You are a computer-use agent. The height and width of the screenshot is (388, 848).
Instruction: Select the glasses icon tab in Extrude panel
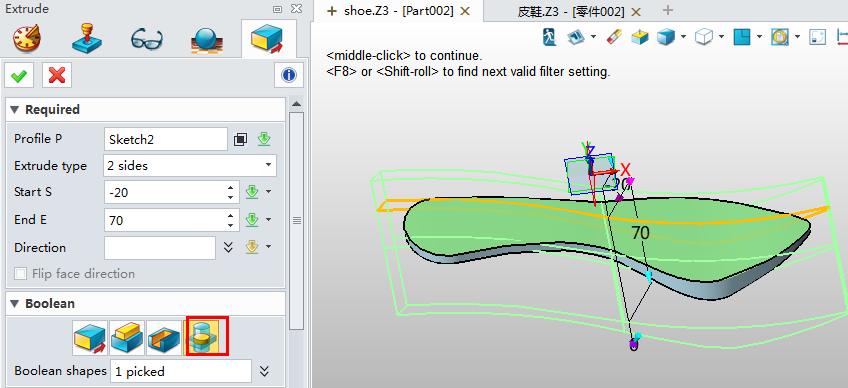147,40
